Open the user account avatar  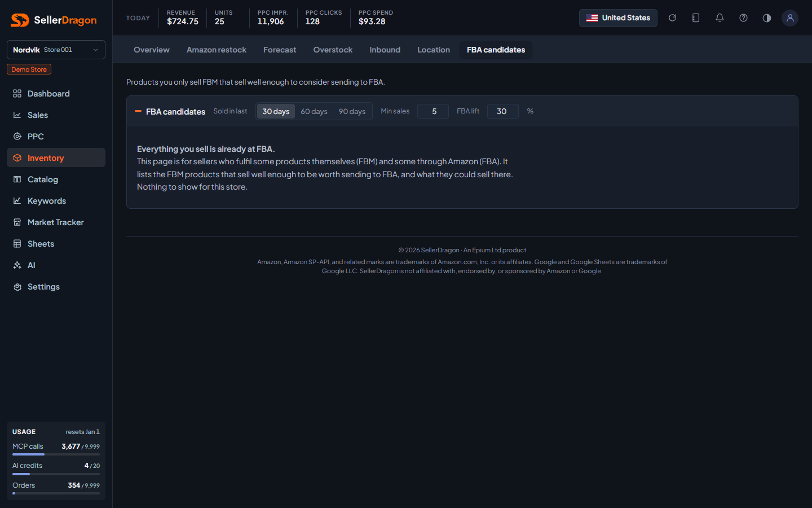[790, 18]
